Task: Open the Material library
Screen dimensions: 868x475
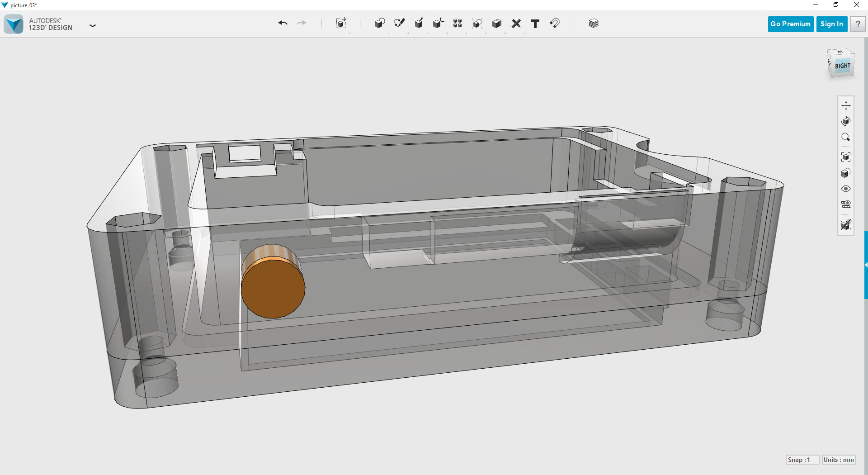Action: 594,24
